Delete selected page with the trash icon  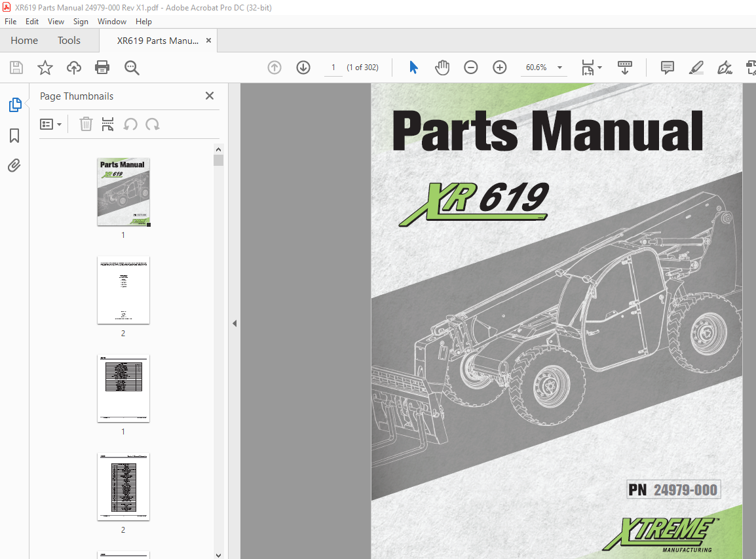pos(86,125)
